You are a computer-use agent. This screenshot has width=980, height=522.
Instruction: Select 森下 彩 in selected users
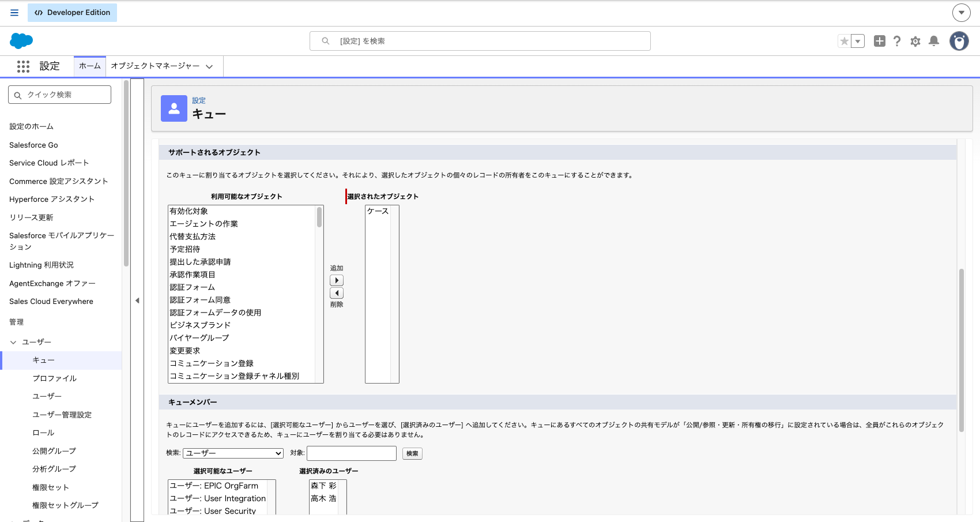tap(323, 486)
